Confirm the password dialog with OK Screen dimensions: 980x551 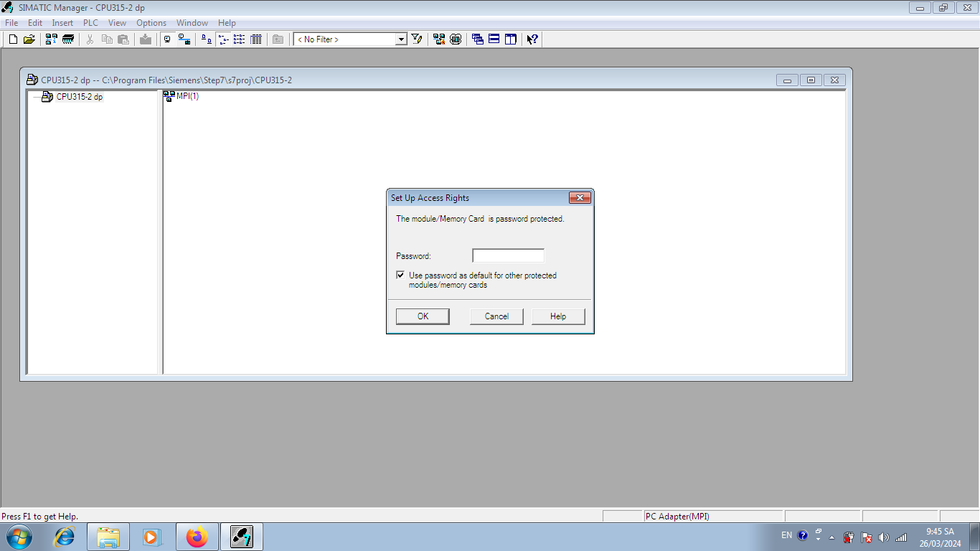(423, 316)
